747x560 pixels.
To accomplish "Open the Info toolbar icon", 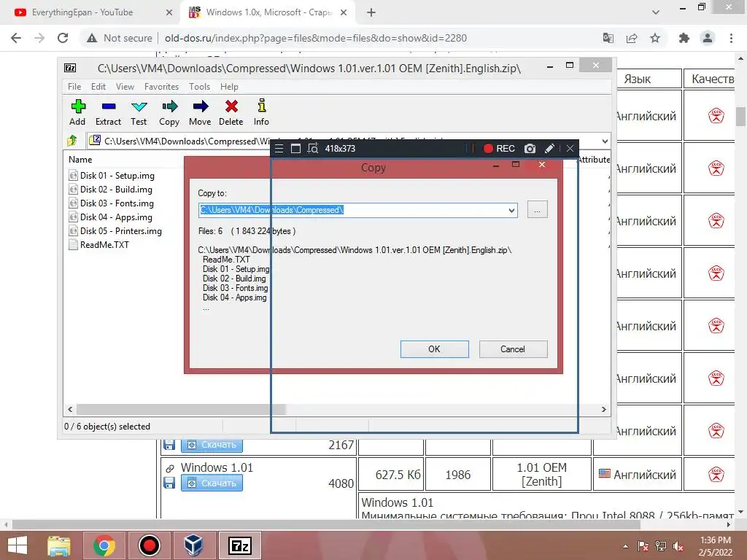I will [x=261, y=112].
